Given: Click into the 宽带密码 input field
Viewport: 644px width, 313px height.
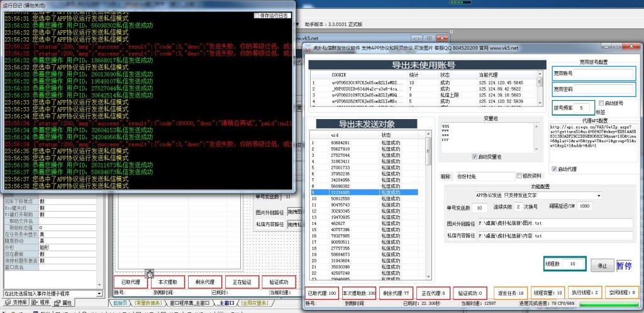Looking at the screenshot, I should [x=603, y=89].
